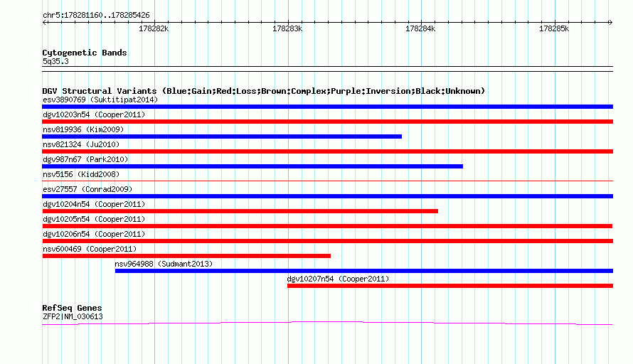633x364 pixels.
Task: Click the dgv10205n54 (Cooper2011) red bar
Action: 327,226
